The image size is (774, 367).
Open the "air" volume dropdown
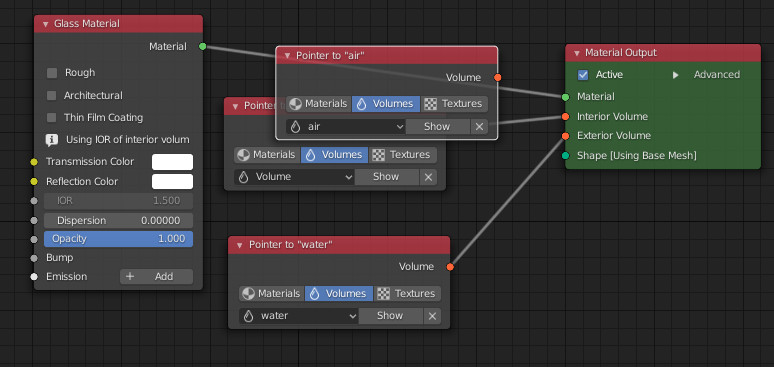tap(346, 127)
